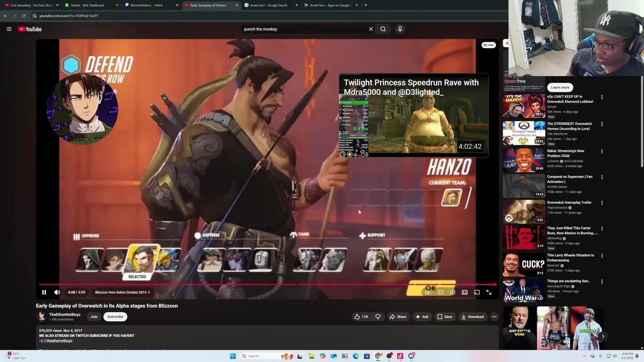
Task: Click browser back arrow
Action: pos(5,16)
